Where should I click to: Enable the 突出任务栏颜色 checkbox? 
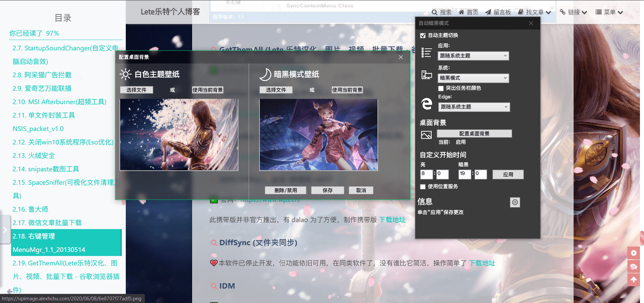[441, 88]
